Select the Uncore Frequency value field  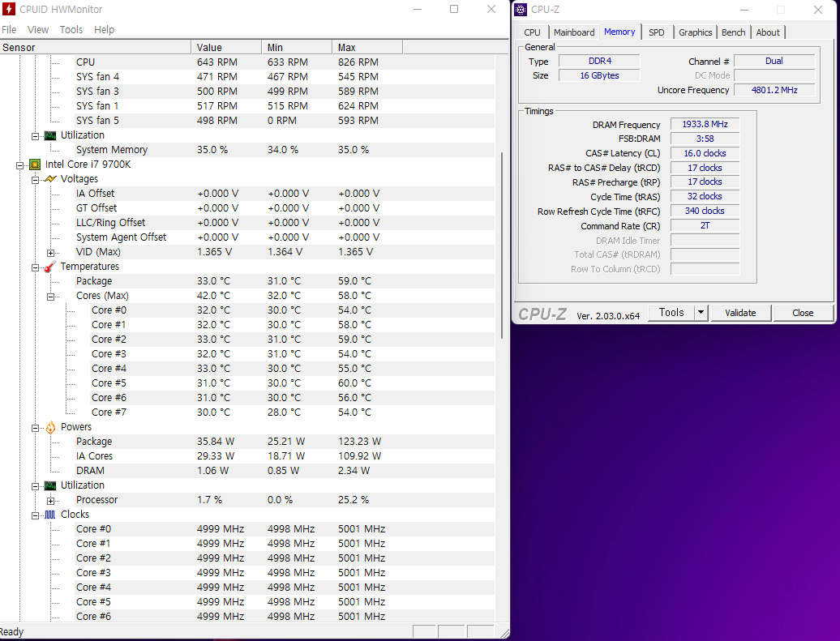pyautogui.click(x=774, y=90)
